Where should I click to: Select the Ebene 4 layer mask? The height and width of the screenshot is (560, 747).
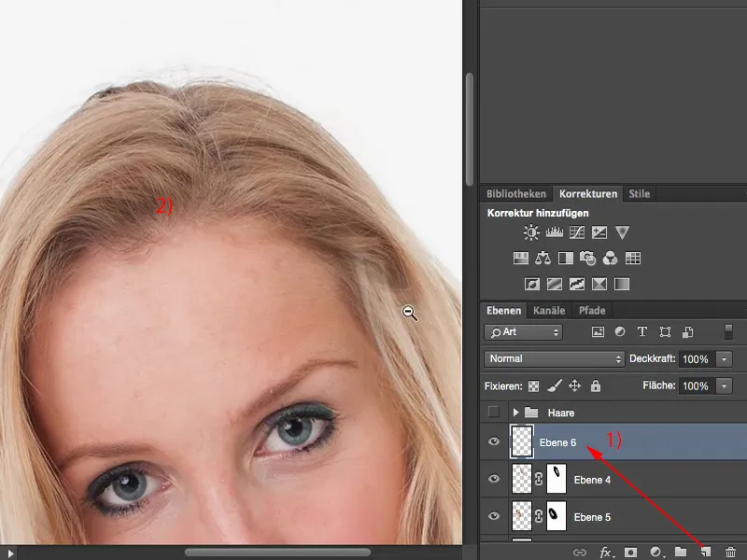[556, 479]
